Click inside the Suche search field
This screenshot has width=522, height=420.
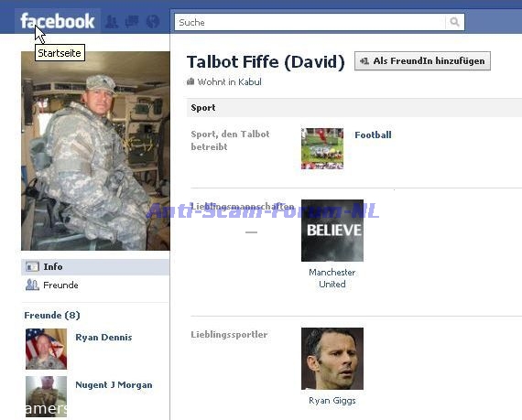coord(310,22)
